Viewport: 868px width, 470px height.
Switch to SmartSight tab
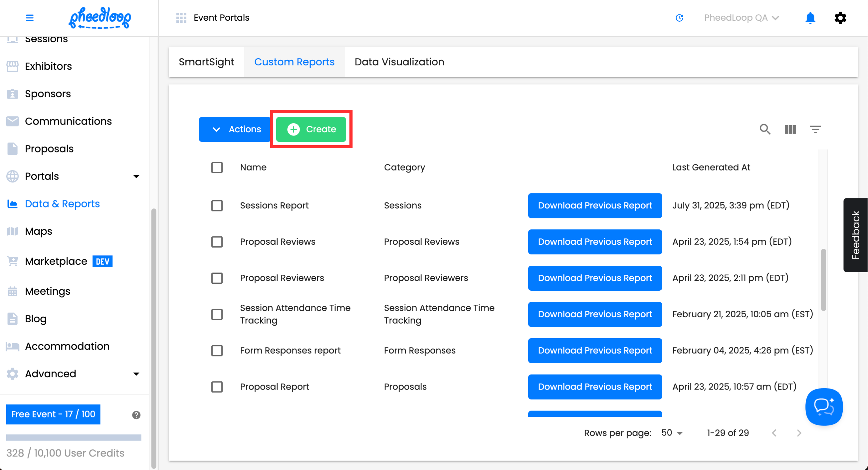(206, 62)
